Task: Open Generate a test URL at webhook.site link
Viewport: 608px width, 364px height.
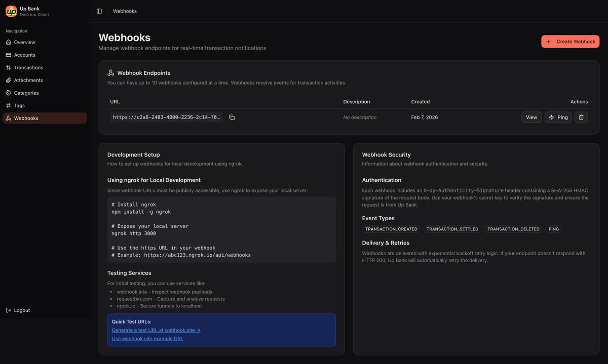Action: tap(156, 330)
